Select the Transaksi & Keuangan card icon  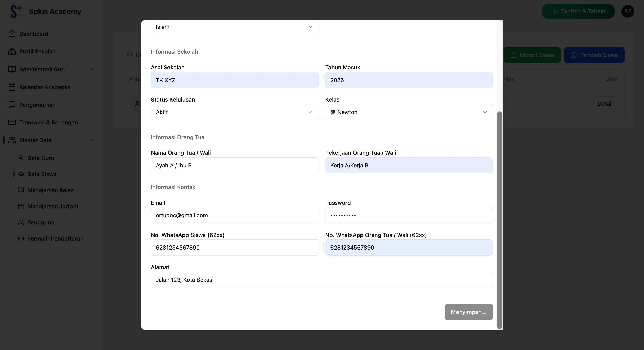pyautogui.click(x=12, y=122)
